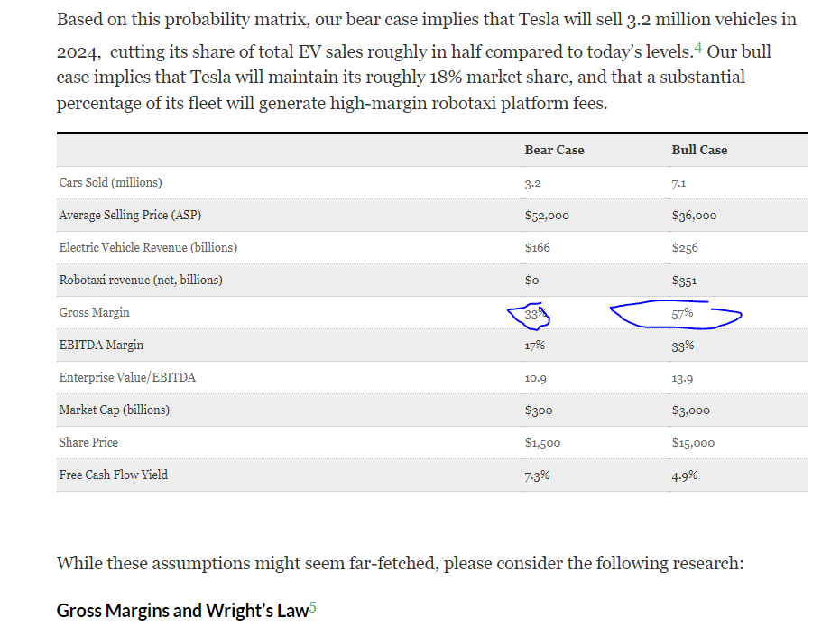Click the circled 57% Bull Case gross margin
The image size is (840, 636).
click(682, 313)
